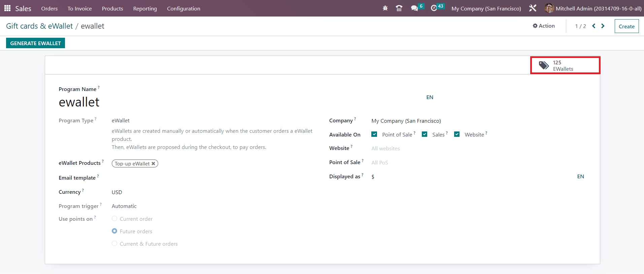Screen dimensions: 644x274
Task: Go to next record arrow
Action: pyautogui.click(x=603, y=26)
